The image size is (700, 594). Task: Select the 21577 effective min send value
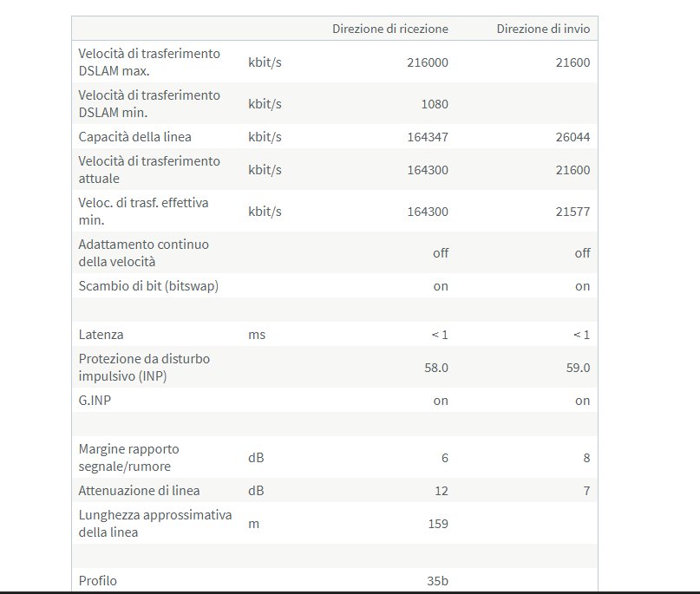tap(573, 212)
